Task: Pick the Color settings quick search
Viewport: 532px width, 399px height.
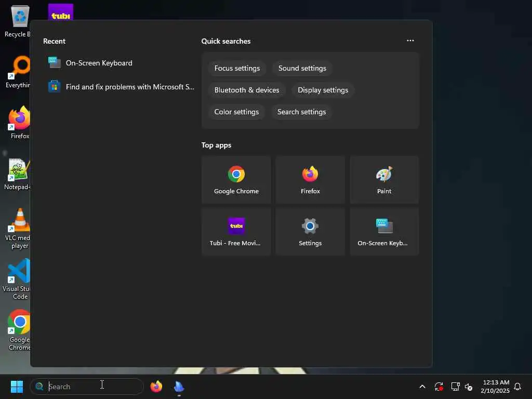Action: 236,112
